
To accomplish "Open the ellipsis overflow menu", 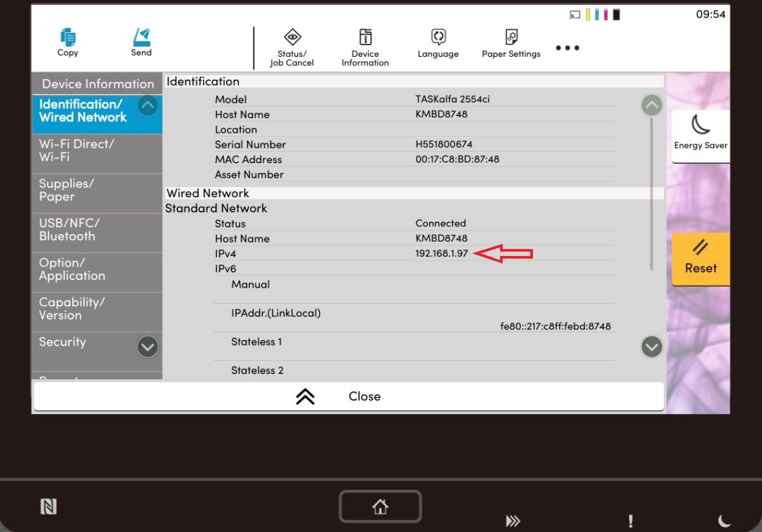I will coord(567,46).
